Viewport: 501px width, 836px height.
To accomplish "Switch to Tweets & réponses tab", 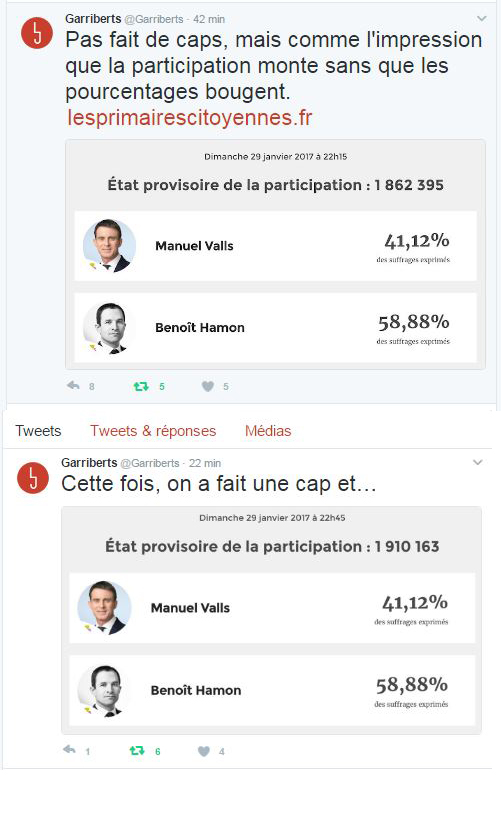I will [153, 431].
